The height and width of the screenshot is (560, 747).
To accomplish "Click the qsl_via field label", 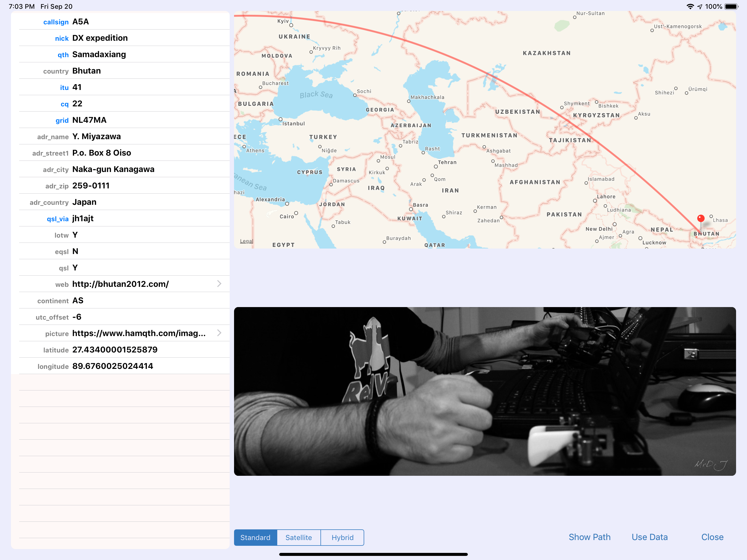I will pos(57,218).
